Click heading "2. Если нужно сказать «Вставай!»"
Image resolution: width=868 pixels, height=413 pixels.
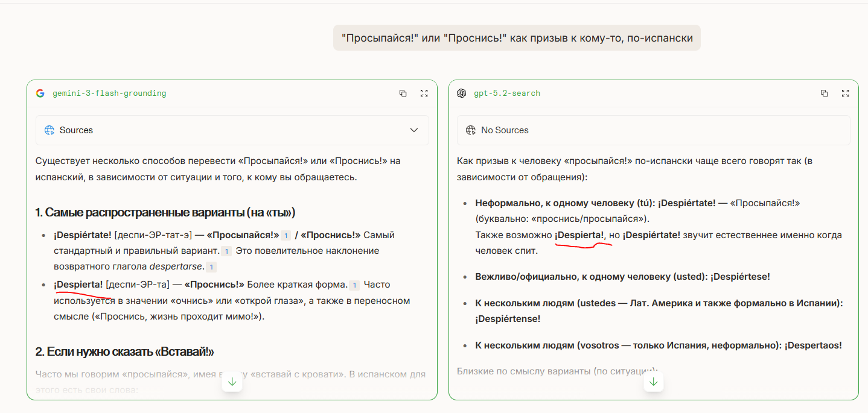125,352
